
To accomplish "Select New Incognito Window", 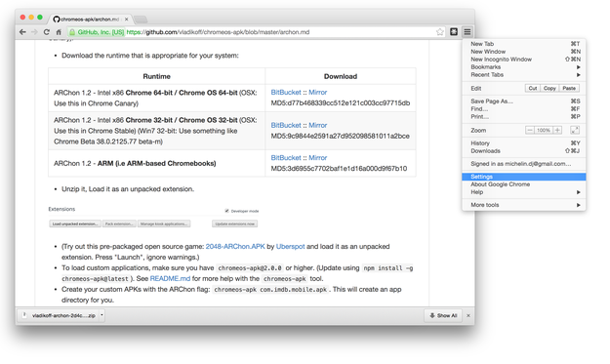I will 524,60.
